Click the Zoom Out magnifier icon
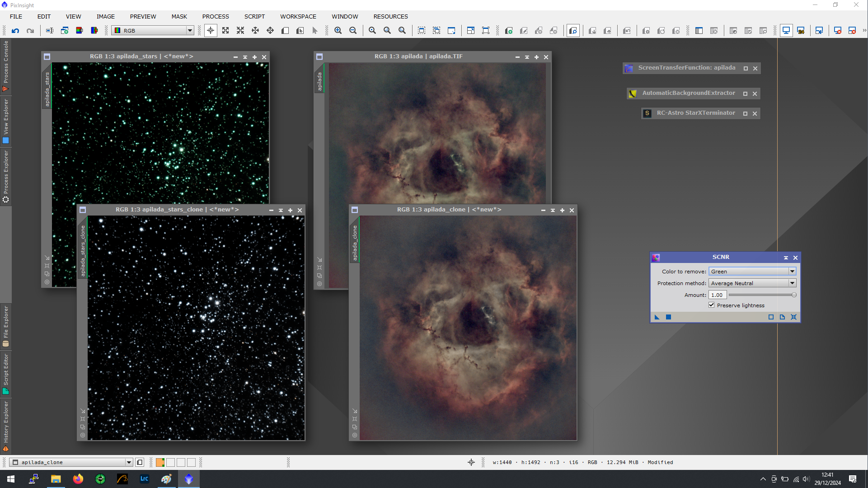Image resolution: width=868 pixels, height=488 pixels. pyautogui.click(x=353, y=31)
